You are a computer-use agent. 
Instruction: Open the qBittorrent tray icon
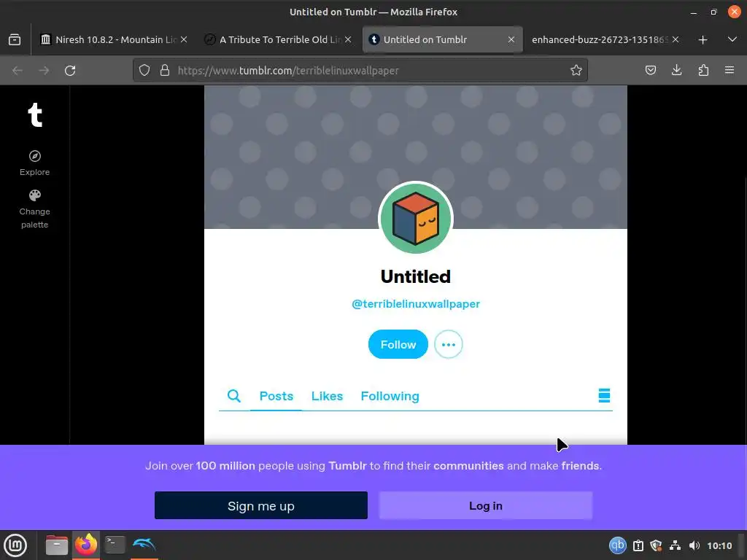pyautogui.click(x=617, y=545)
